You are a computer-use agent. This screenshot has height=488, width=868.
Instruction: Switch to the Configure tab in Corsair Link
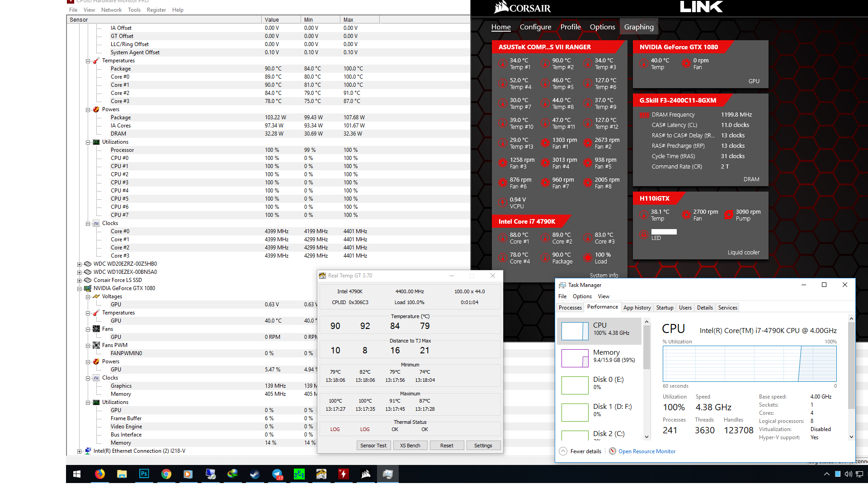[535, 27]
